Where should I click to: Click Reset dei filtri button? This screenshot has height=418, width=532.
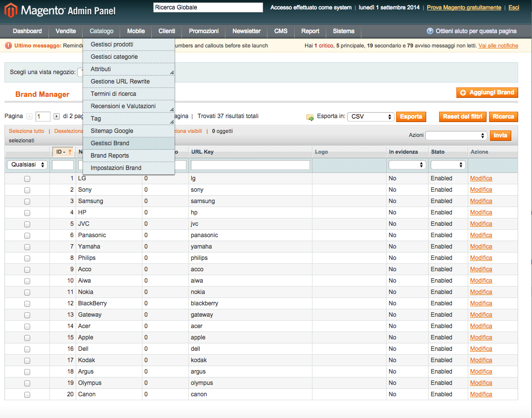(x=462, y=117)
